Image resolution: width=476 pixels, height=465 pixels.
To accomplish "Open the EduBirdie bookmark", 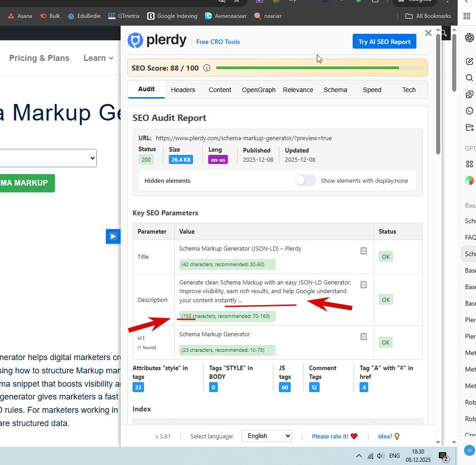I will point(84,16).
